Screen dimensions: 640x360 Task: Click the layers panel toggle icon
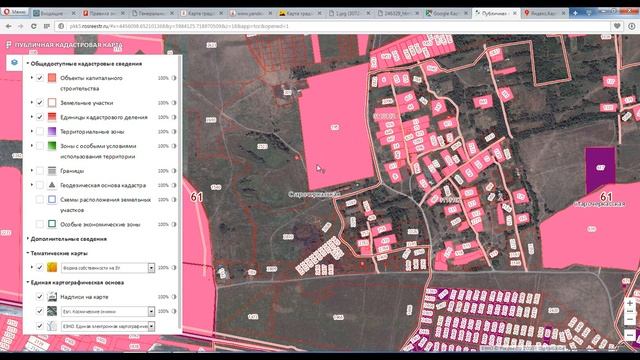click(14, 62)
